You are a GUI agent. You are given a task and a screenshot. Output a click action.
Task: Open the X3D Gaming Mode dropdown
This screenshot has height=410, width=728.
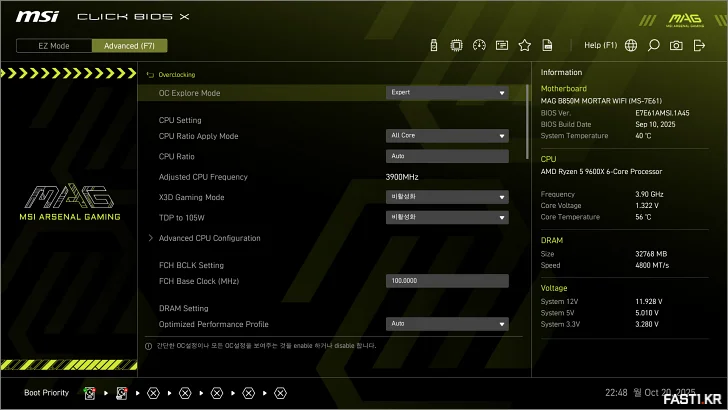(x=447, y=197)
